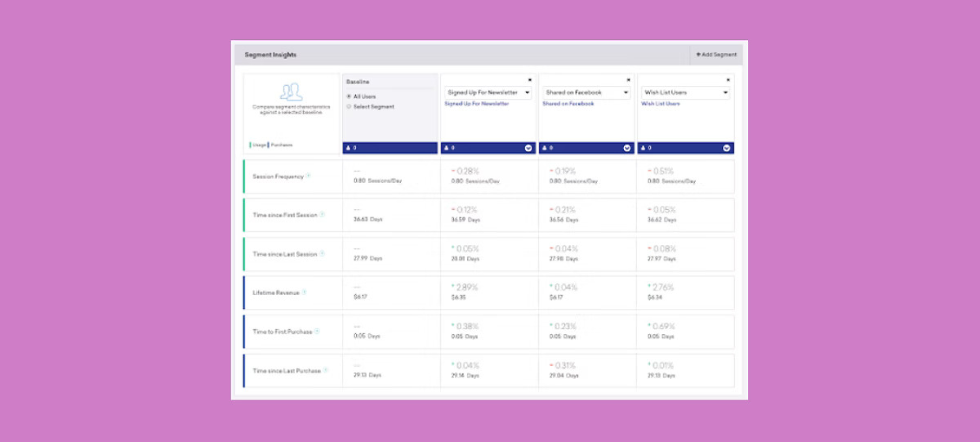Remove the Signed Up For Newsletter segment column
The image size is (980, 442).
tap(530, 80)
